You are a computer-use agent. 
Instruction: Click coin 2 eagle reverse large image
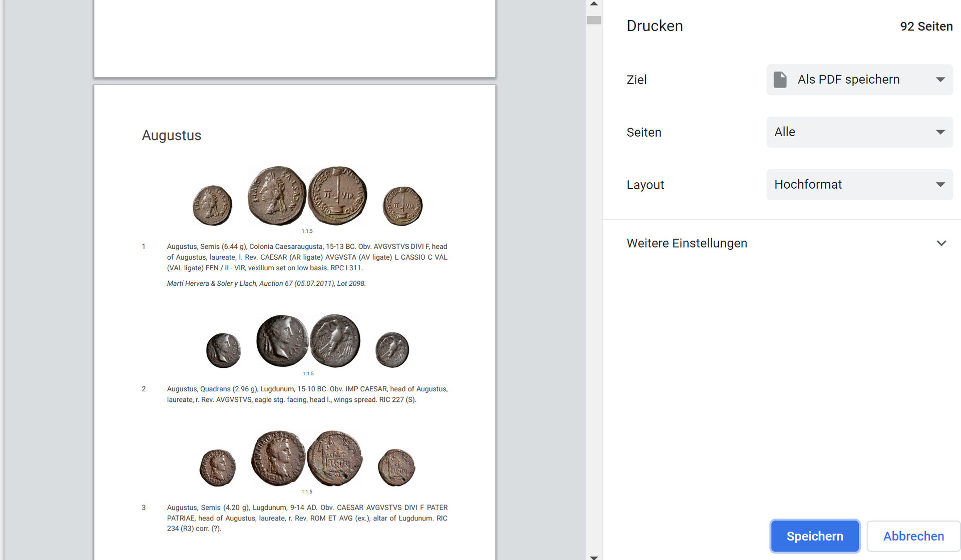pos(335,341)
